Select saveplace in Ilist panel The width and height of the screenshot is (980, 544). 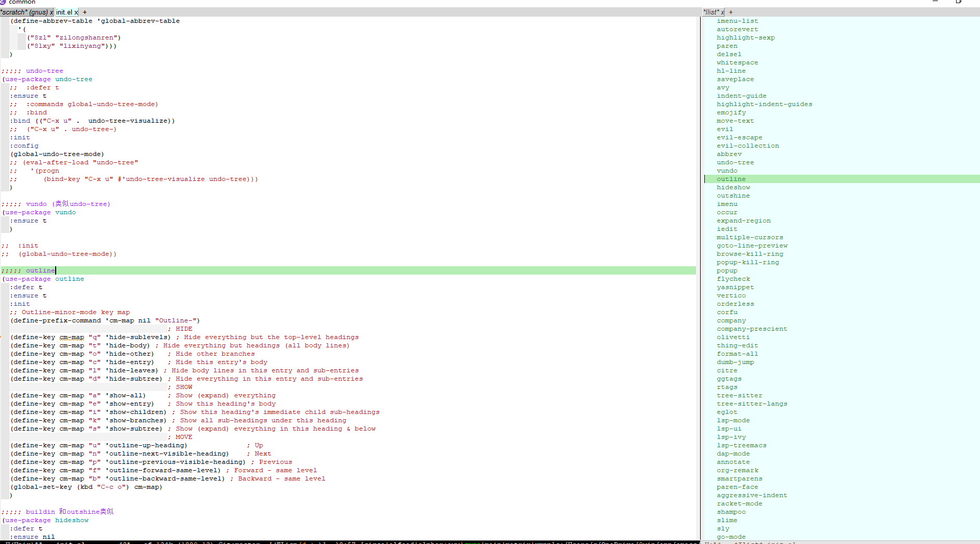point(735,79)
